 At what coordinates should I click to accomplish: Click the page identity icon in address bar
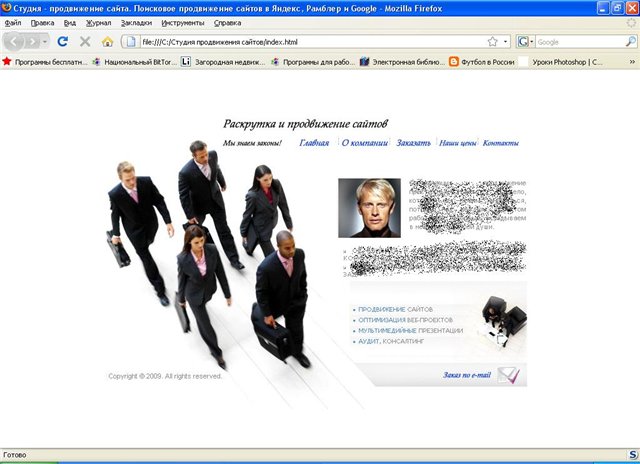coord(131,42)
